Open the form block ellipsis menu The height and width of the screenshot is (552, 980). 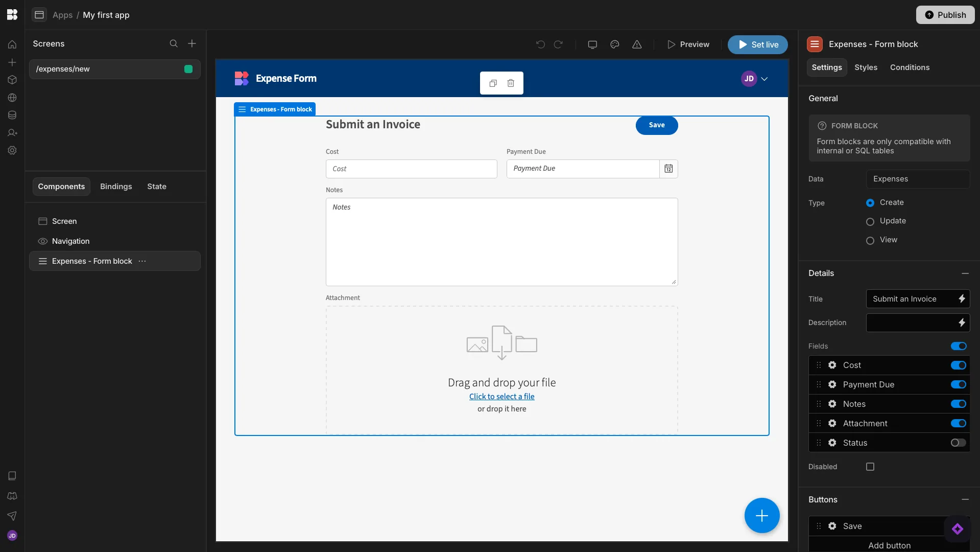[142, 261]
